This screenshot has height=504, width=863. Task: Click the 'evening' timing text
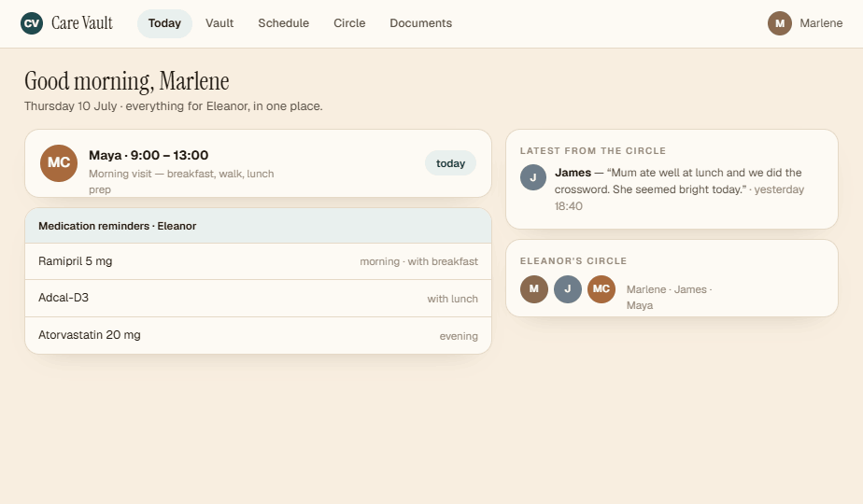[x=459, y=336]
